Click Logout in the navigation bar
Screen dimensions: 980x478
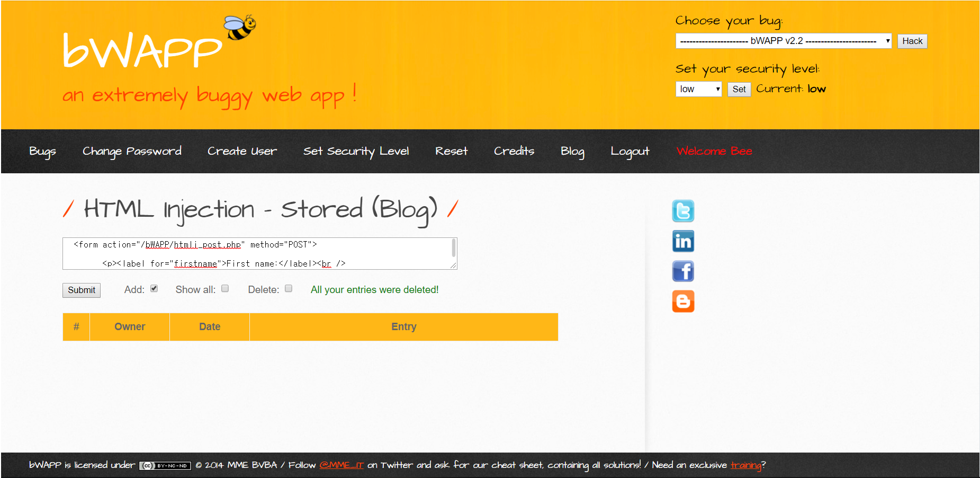click(x=630, y=152)
